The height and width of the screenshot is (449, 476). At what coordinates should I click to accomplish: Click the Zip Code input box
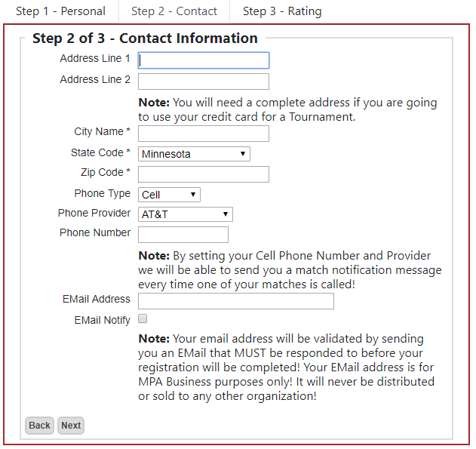point(204,174)
